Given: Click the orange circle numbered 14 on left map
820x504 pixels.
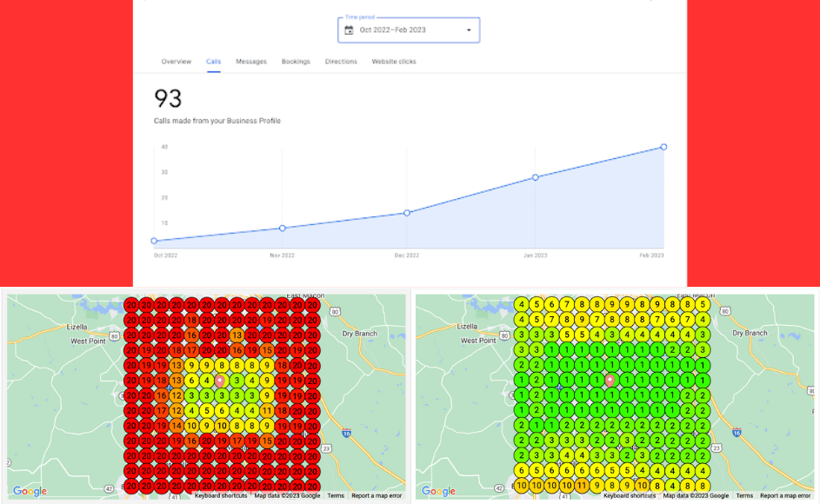Looking at the screenshot, I should (177, 426).
